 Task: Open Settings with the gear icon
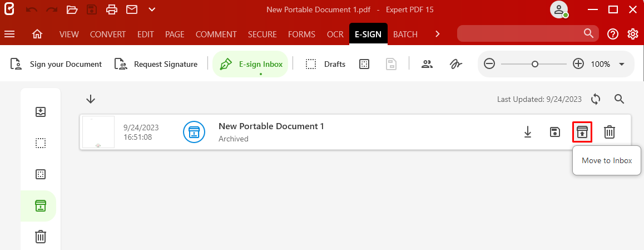(x=632, y=34)
